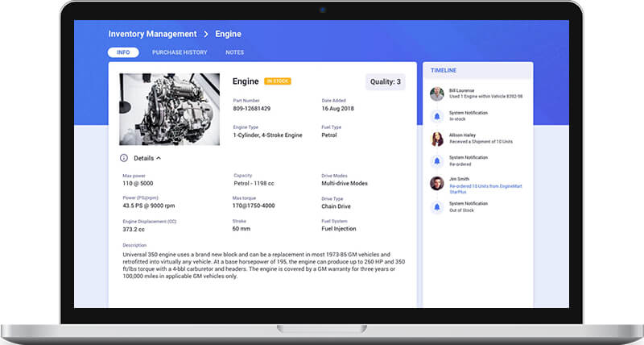The height and width of the screenshot is (345, 644).
Task: Click the TIMELINE panel header
Action: 478,70
